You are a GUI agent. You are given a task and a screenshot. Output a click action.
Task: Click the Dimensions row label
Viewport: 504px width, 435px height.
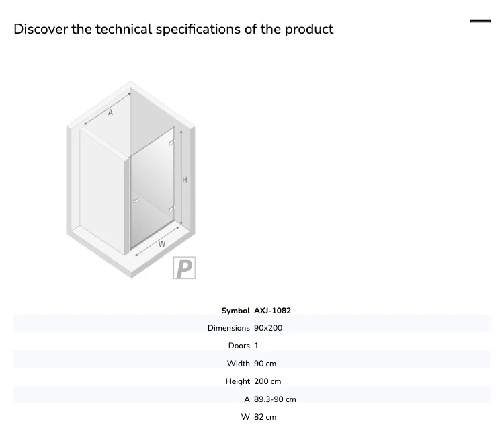point(228,328)
